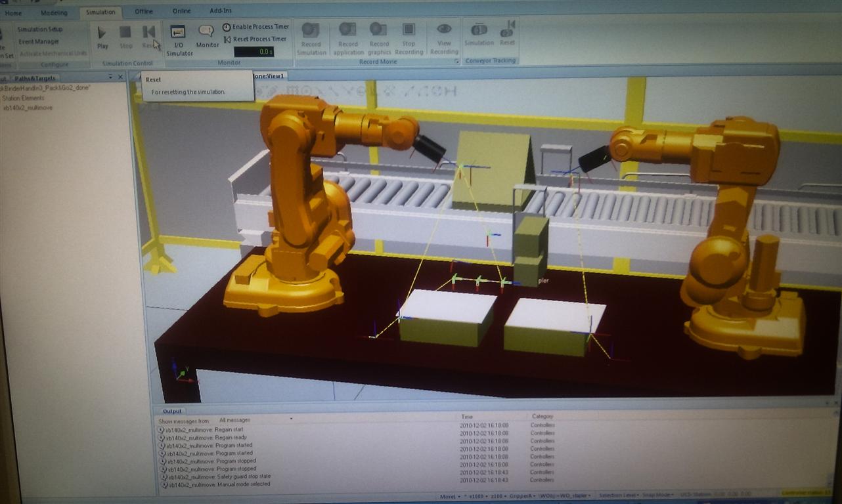Image resolution: width=842 pixels, height=504 pixels.
Task: Open the I/O Simulator
Action: pos(178,40)
